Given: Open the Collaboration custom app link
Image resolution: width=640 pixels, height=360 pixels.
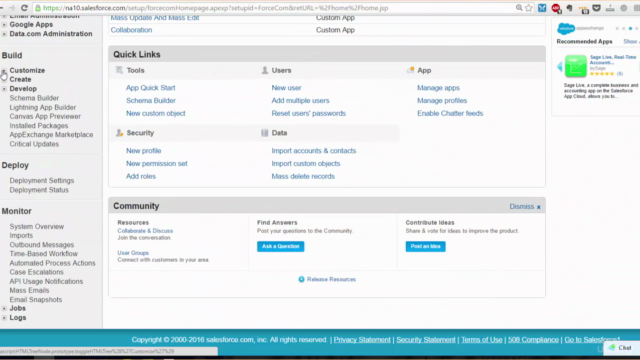Looking at the screenshot, I should [131, 30].
